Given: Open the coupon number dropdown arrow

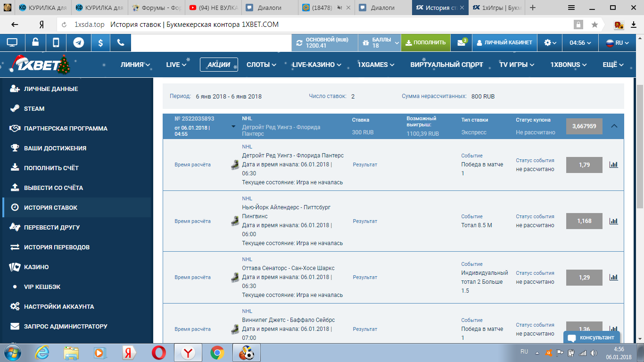Looking at the screenshot, I should [x=233, y=126].
